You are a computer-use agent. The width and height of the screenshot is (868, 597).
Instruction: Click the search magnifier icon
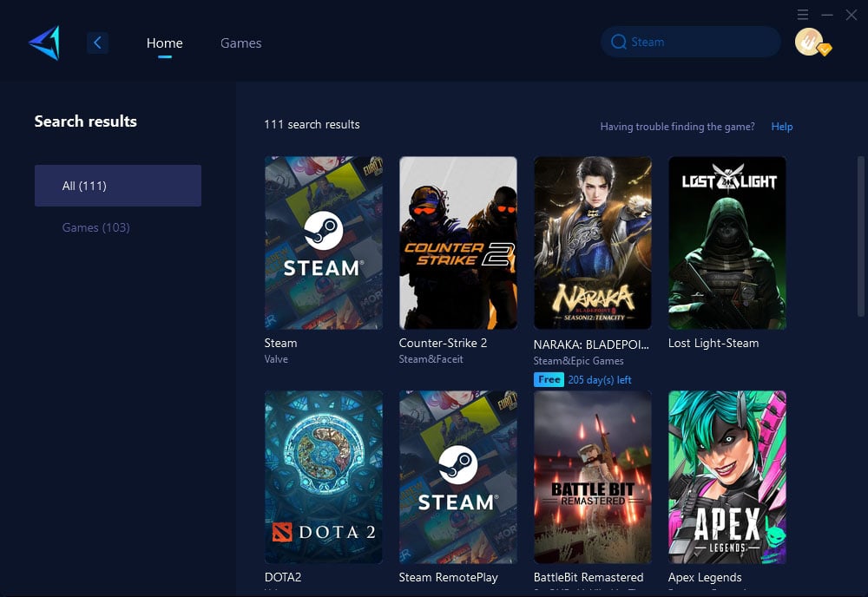pos(618,42)
